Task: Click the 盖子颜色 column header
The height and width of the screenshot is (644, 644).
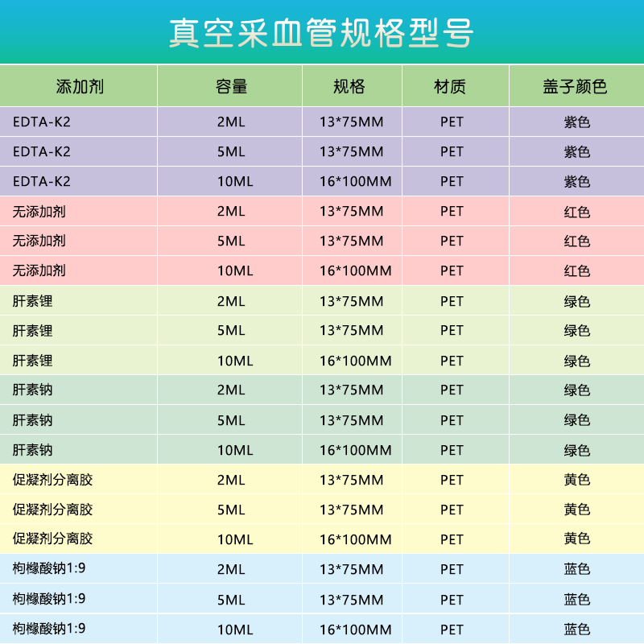Action: click(x=575, y=87)
